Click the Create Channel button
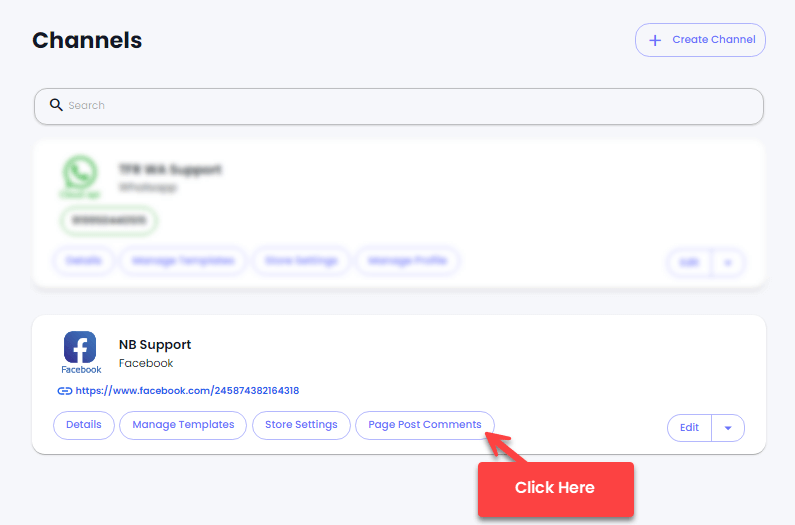The height and width of the screenshot is (525, 795). (x=700, y=40)
